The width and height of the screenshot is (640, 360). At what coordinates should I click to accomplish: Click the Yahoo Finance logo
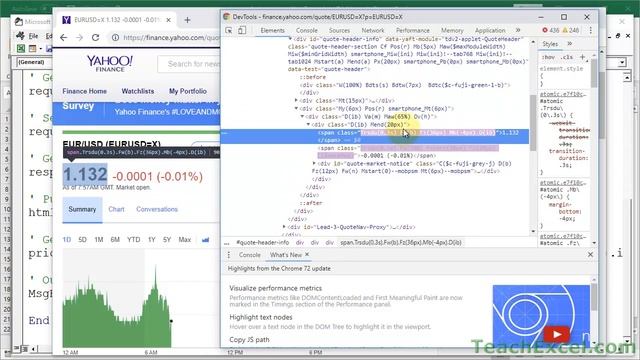coord(109,64)
